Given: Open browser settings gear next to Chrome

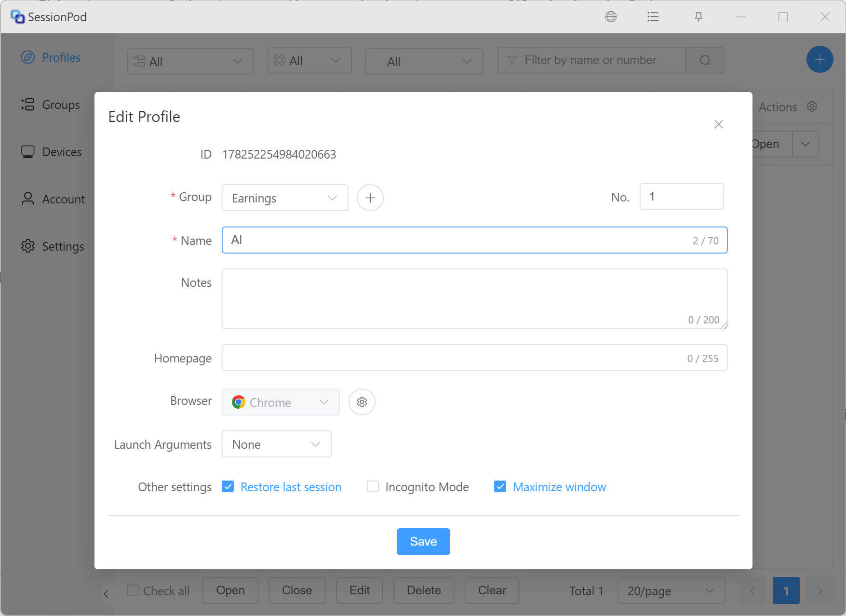Looking at the screenshot, I should [x=362, y=402].
